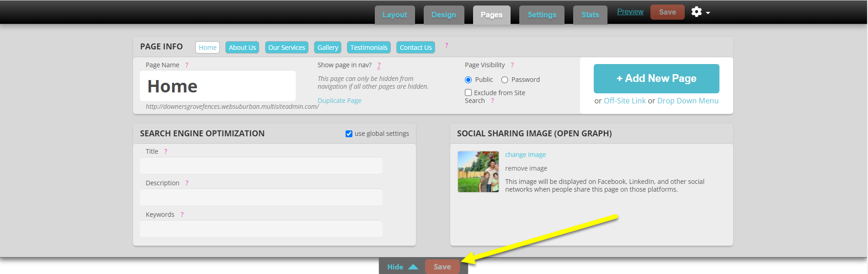The width and height of the screenshot is (868, 274).
Task: Click the Hide triangle arrow icon
Action: [x=413, y=267]
